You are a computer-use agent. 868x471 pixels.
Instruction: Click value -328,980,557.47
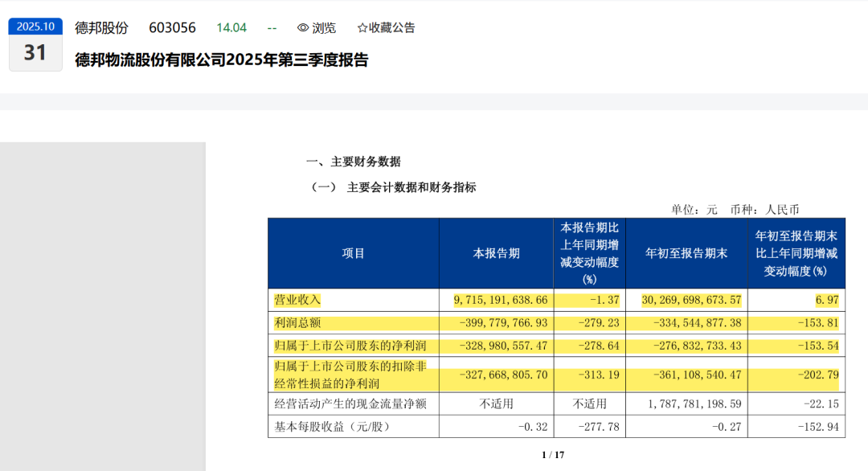click(504, 346)
